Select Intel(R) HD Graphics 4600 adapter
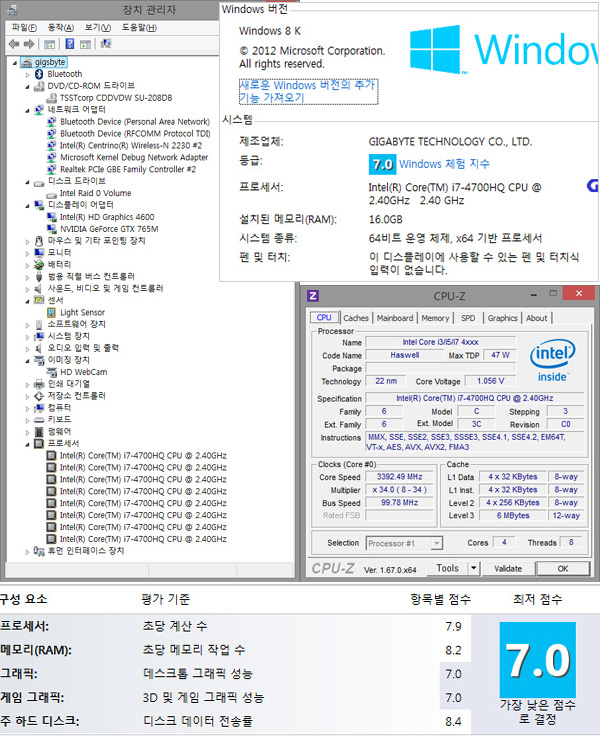The width and height of the screenshot is (600, 739). click(107, 217)
